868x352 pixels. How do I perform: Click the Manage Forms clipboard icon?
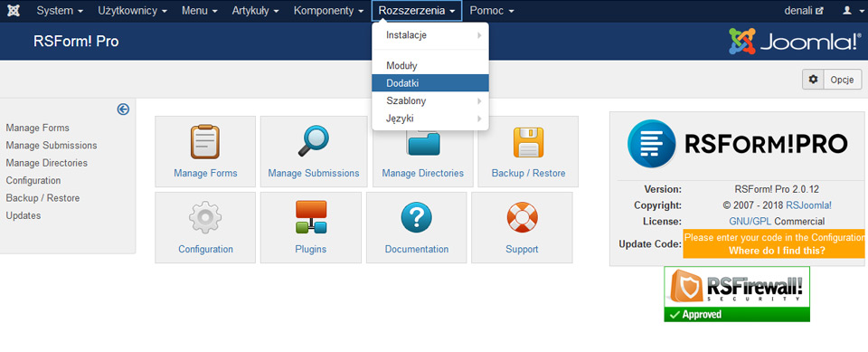205,141
